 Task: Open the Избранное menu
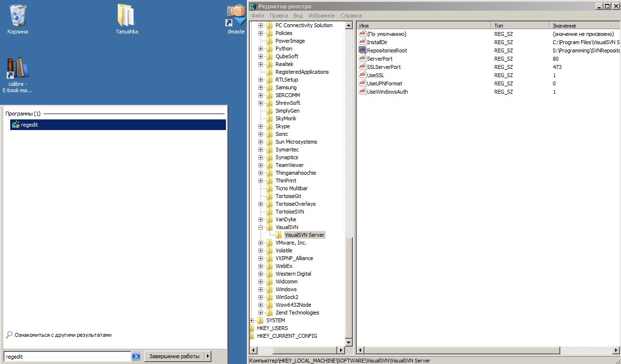(322, 16)
